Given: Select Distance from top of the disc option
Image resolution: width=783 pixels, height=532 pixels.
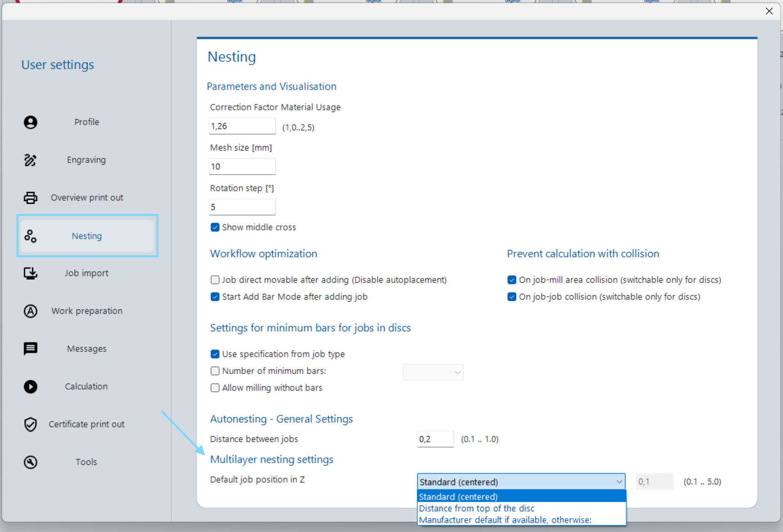Looking at the screenshot, I should pos(476,508).
